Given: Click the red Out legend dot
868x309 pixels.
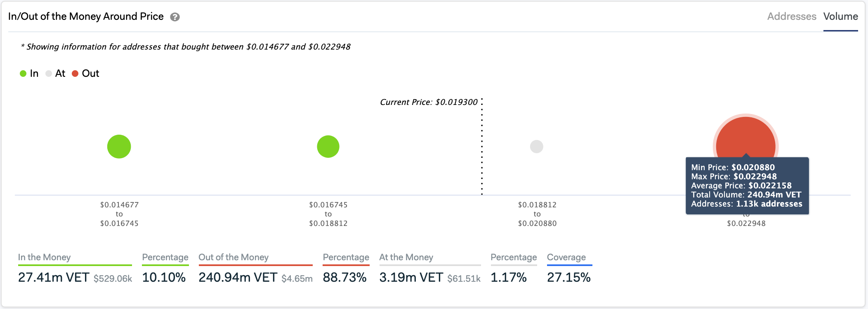Looking at the screenshot, I should (75, 73).
